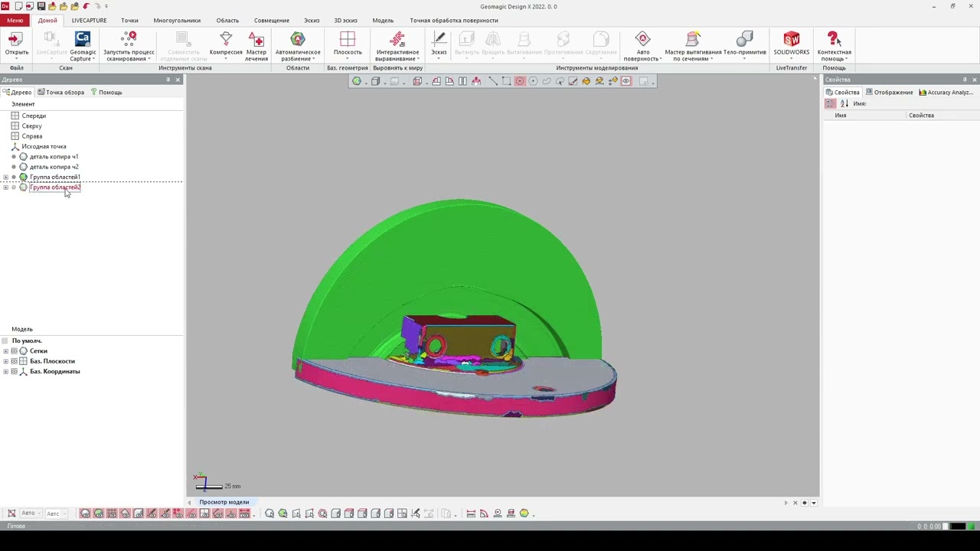The height and width of the screenshot is (551, 980).
Task: Toggle Сетки visibility in Модель panel
Action: point(14,351)
